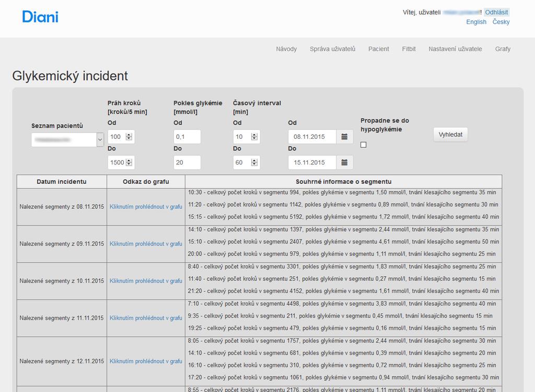Click the 11:40 segment with 251 steps
This screenshot has height=392, width=535.
342,279
